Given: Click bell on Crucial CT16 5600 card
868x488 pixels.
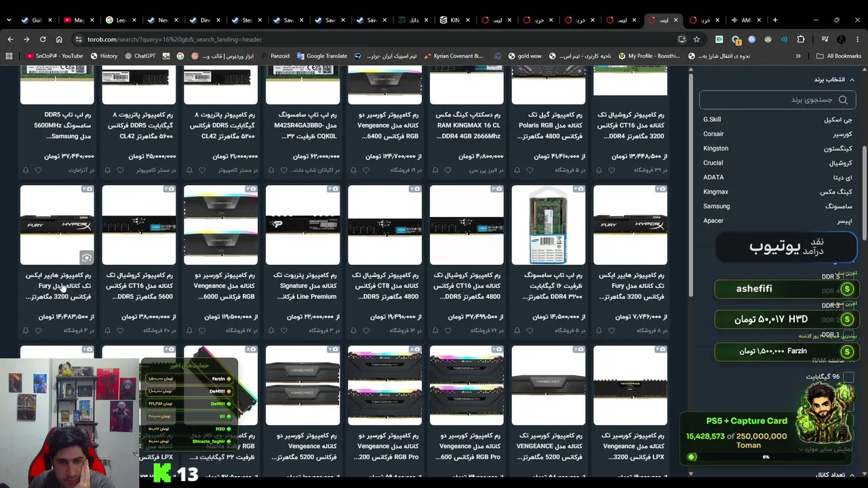Looking at the screenshot, I should 107,331.
